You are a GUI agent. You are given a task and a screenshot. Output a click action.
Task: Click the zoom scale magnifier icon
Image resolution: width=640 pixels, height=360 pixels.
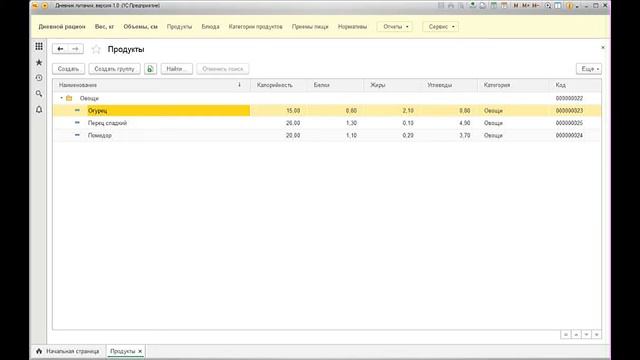[x=548, y=6]
